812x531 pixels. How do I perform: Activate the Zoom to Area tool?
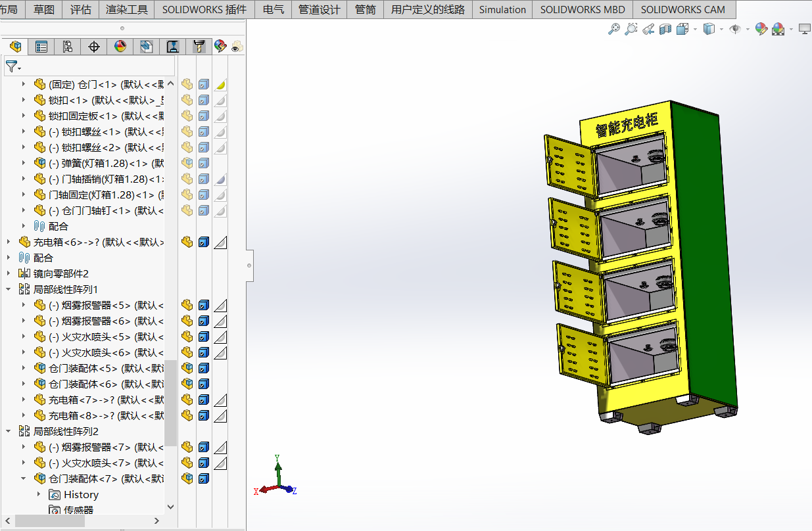[631, 29]
